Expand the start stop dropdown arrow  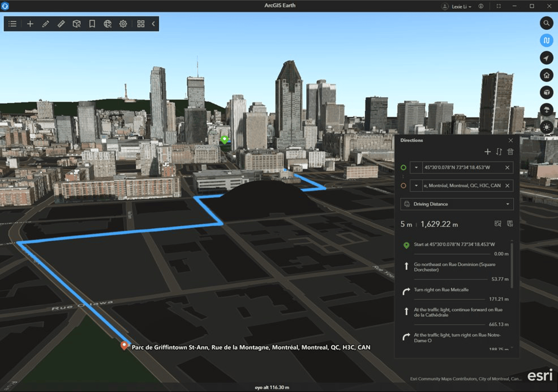coord(416,168)
